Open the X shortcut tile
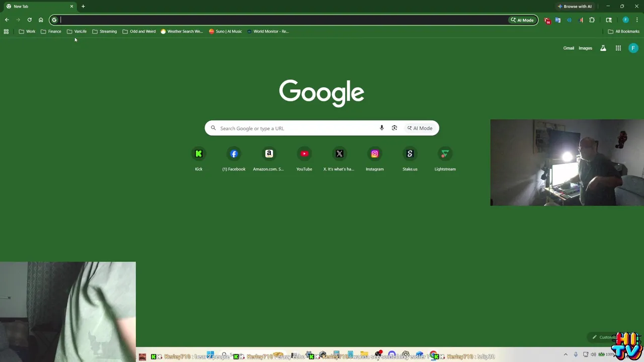Image resolution: width=644 pixels, height=362 pixels. 340,159
